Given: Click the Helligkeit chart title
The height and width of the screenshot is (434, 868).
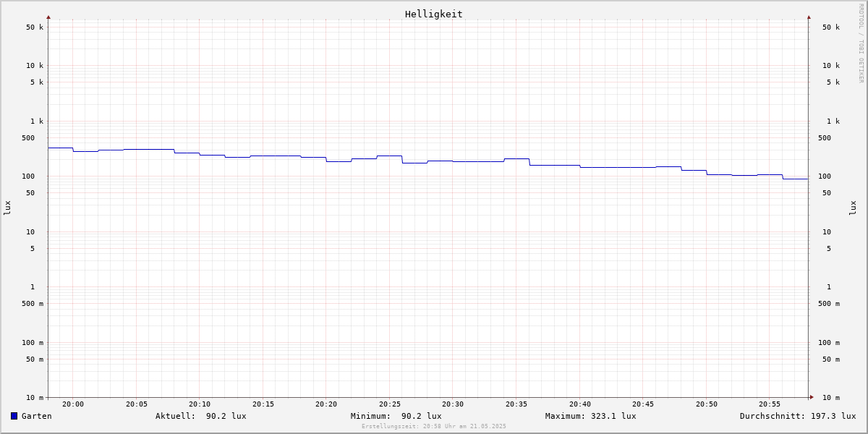Looking at the screenshot, I should point(434,14).
